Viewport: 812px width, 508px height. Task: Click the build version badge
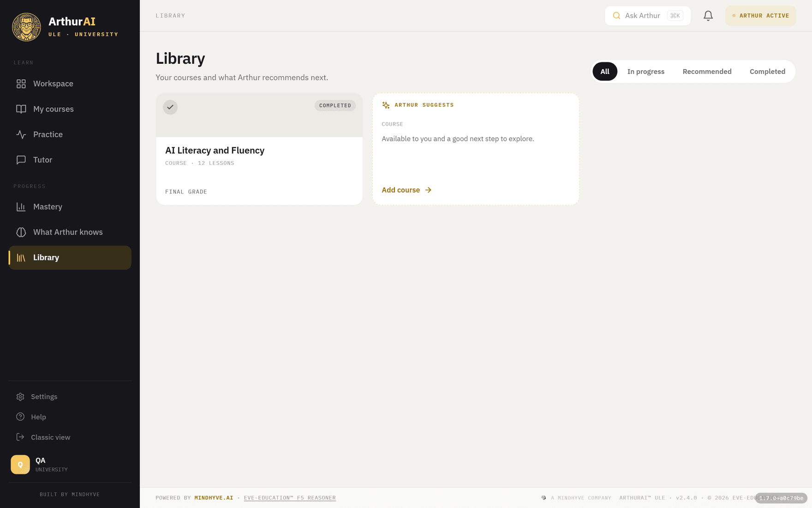(x=781, y=498)
